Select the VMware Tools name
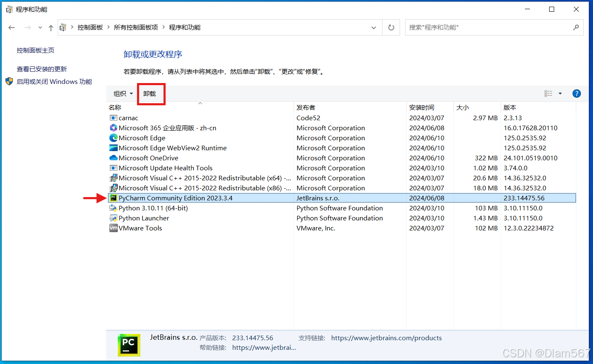 (x=140, y=228)
